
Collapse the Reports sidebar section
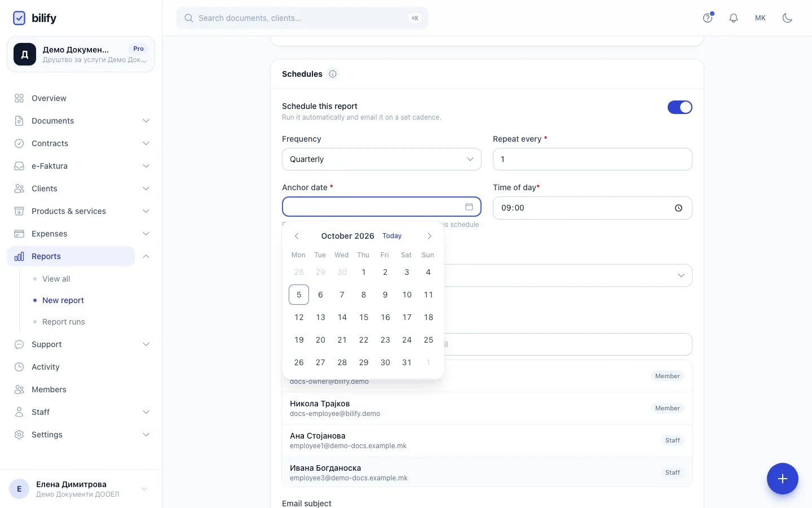point(146,256)
